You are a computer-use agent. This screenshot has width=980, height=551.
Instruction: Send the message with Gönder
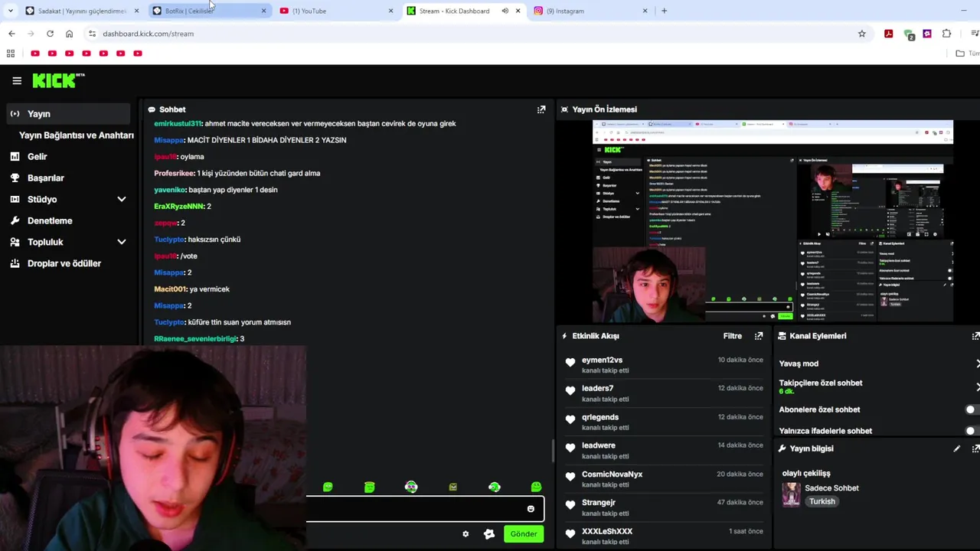[x=524, y=533]
